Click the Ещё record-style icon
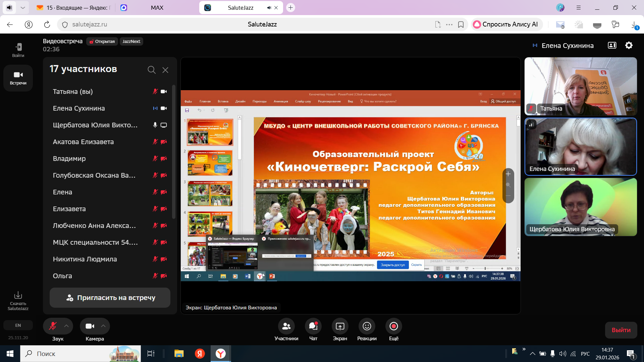The width and height of the screenshot is (644, 362). (x=393, y=326)
